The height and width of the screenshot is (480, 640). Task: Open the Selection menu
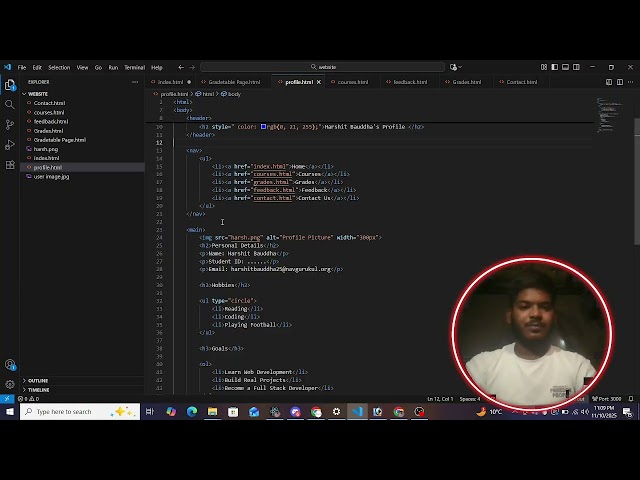59,67
